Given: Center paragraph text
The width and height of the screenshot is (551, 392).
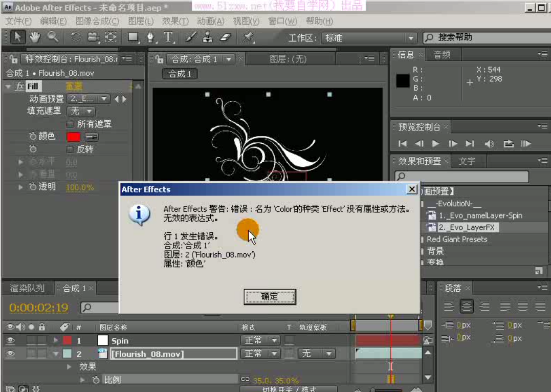Looking at the screenshot, I should coord(466,306).
